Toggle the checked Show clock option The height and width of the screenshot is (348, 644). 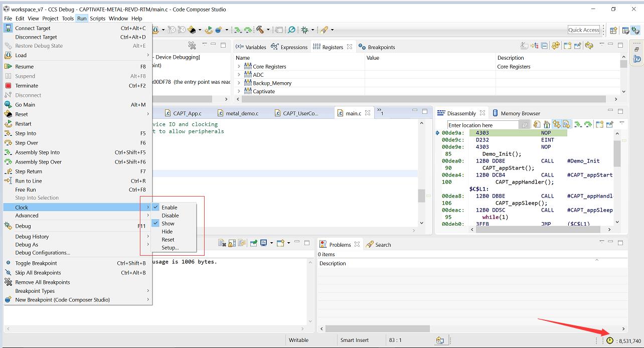point(168,224)
